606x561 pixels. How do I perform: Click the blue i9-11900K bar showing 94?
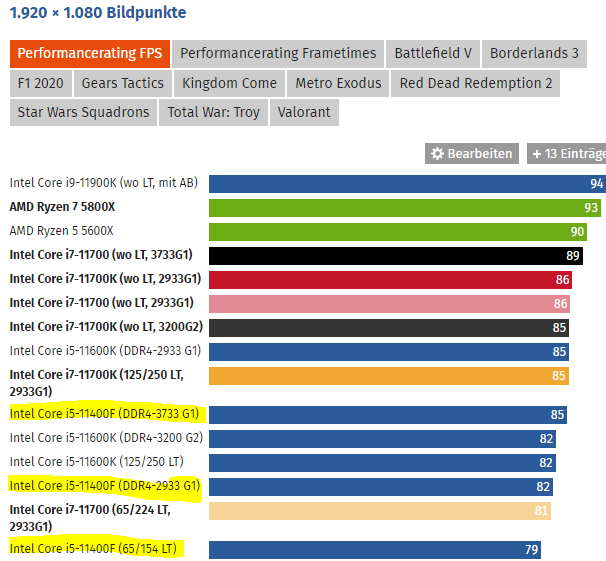pyautogui.click(x=407, y=184)
